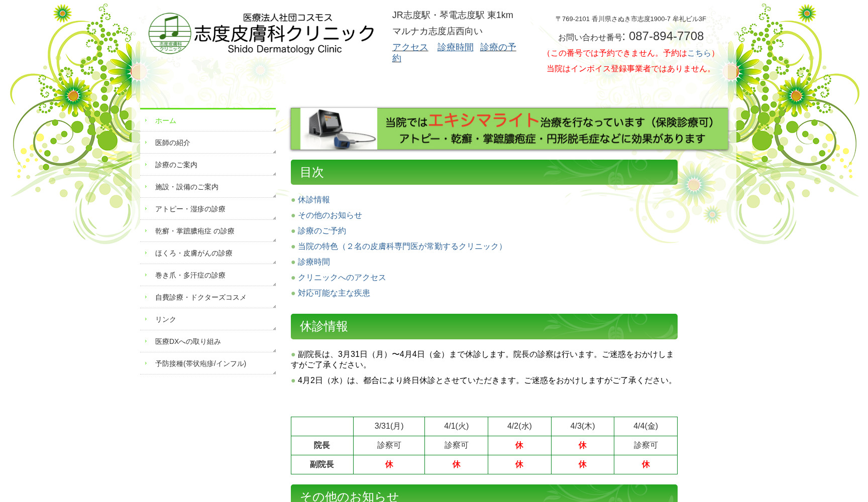Open the アクセス header link
The height and width of the screenshot is (502, 868).
[x=410, y=47]
